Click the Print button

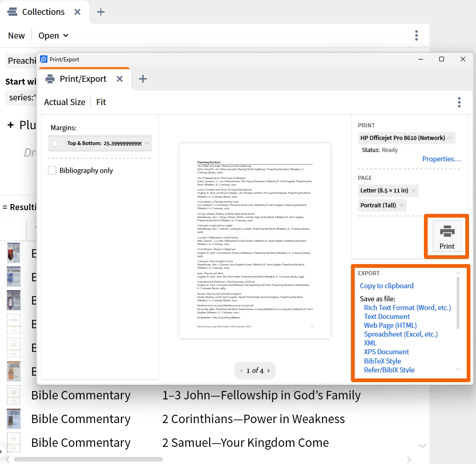[447, 237]
